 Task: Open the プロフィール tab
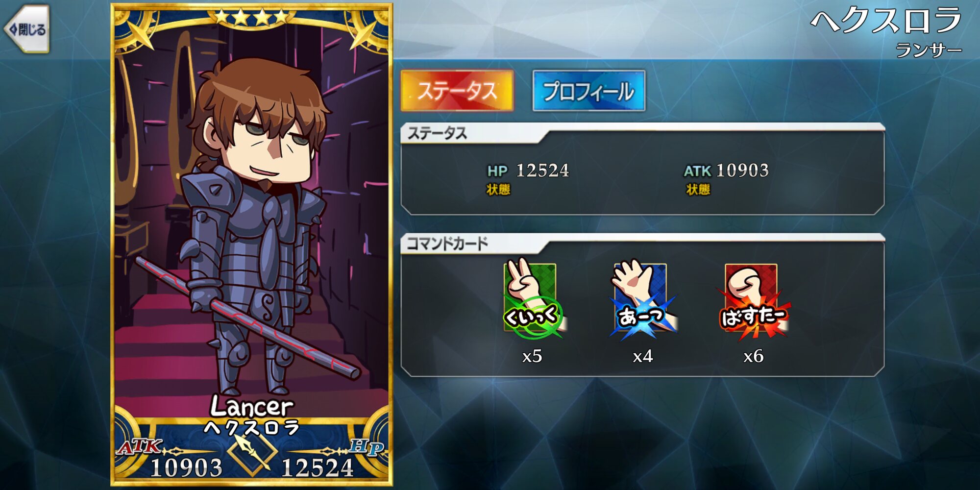[x=589, y=91]
